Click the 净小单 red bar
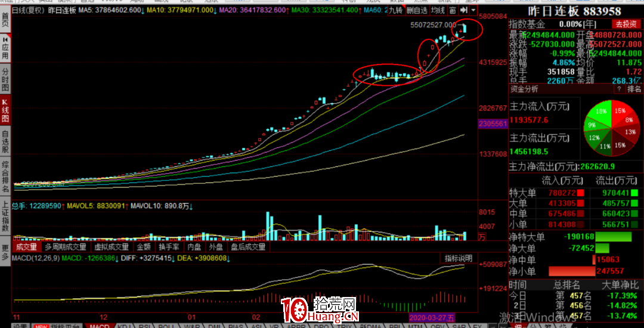The width and height of the screenshot is (644, 328). 572,271
